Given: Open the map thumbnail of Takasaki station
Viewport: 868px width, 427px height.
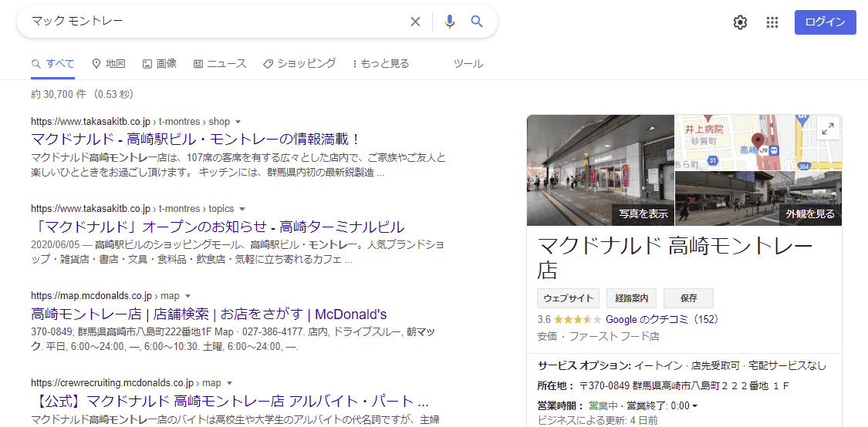Looking at the screenshot, I should (x=758, y=142).
